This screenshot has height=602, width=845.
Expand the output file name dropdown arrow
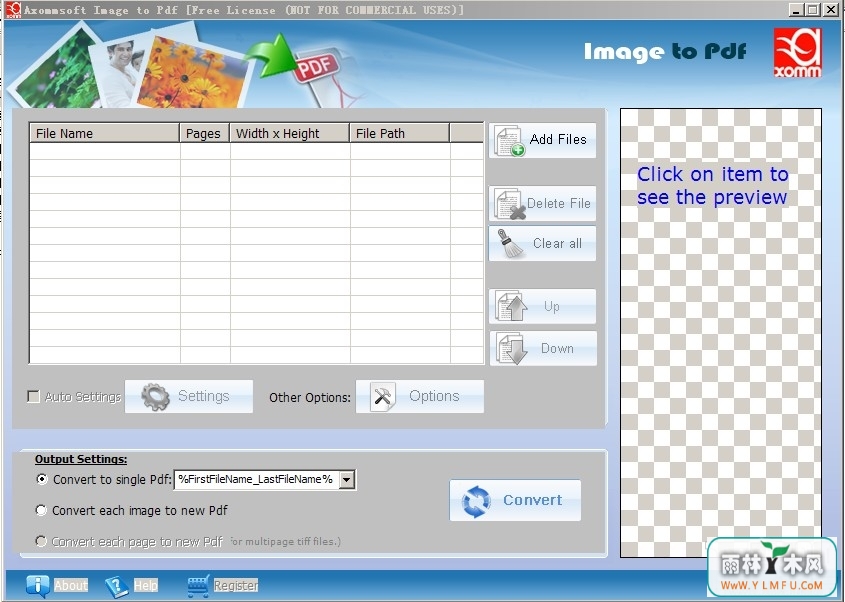click(x=347, y=479)
